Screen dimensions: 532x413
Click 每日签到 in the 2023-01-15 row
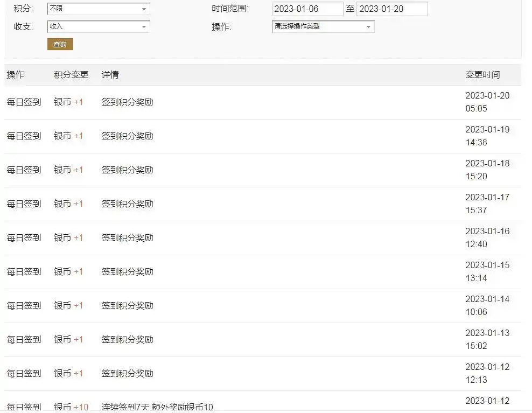(x=24, y=271)
